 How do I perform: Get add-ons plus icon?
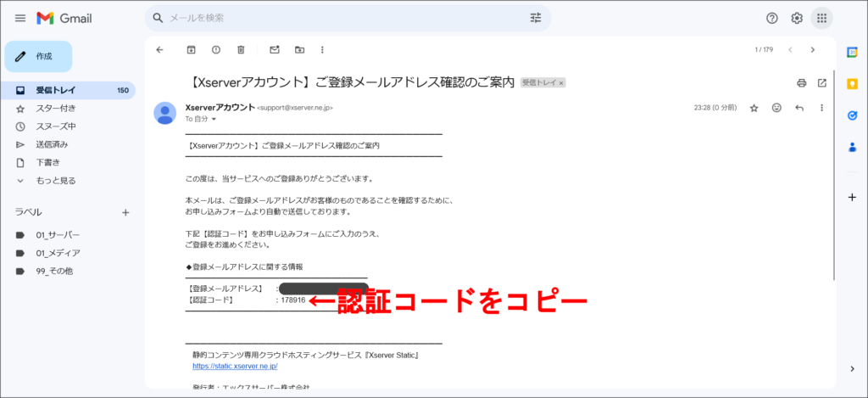click(x=853, y=197)
